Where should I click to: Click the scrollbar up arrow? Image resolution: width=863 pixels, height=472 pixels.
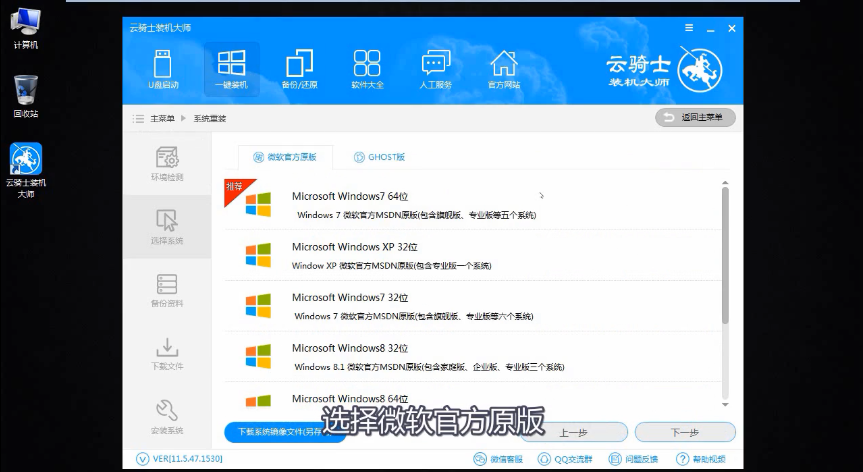coord(725,183)
